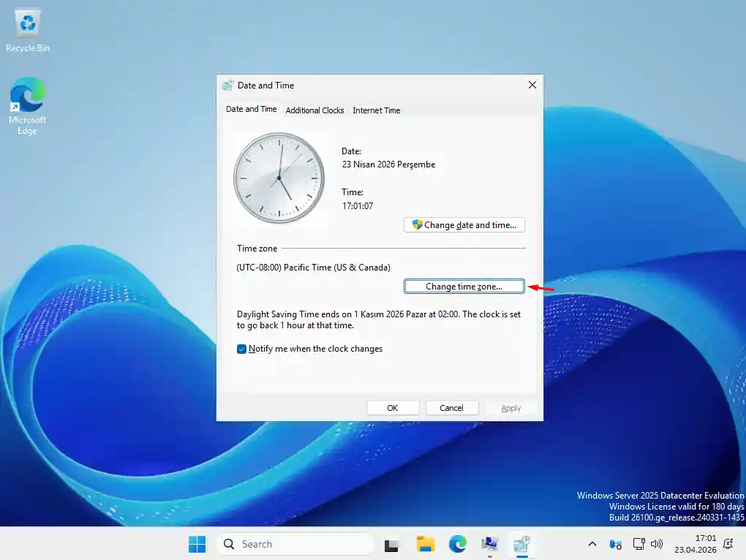Viewport: 746px width, 560px height.
Task: Open Task View on the taskbar
Action: tap(391, 544)
